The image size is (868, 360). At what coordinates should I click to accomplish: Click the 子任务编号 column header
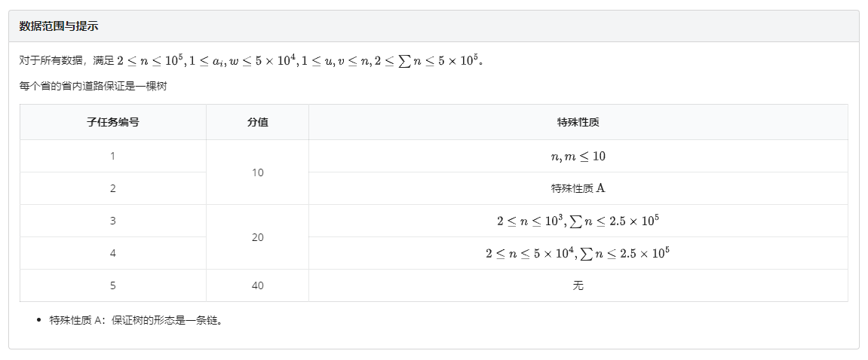113,122
